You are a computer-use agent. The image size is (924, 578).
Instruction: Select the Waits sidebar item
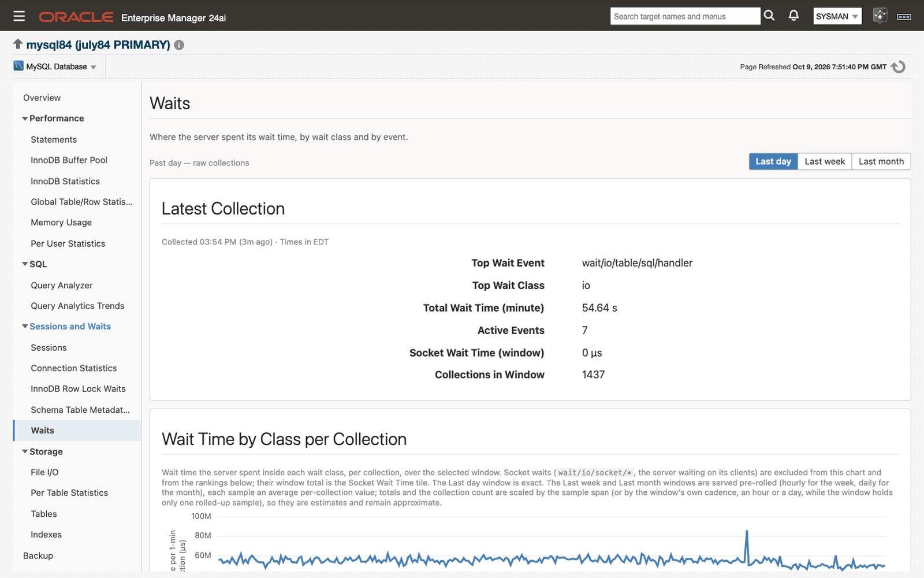[77, 431]
